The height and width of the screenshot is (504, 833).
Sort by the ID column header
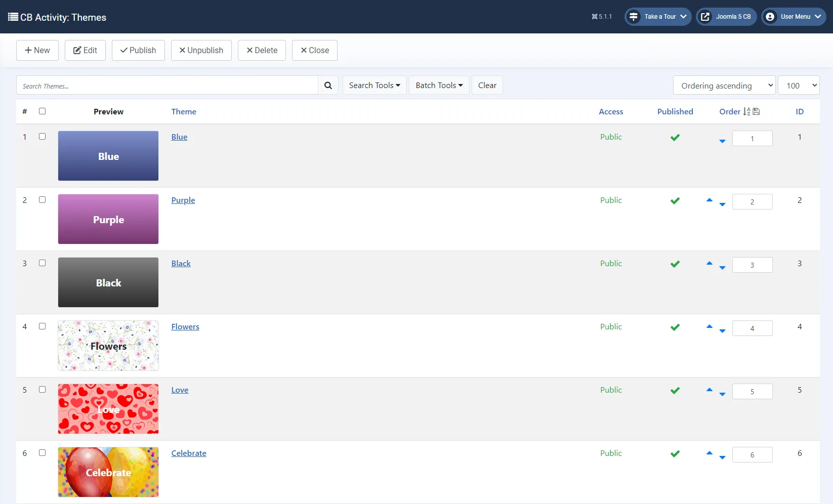800,112
